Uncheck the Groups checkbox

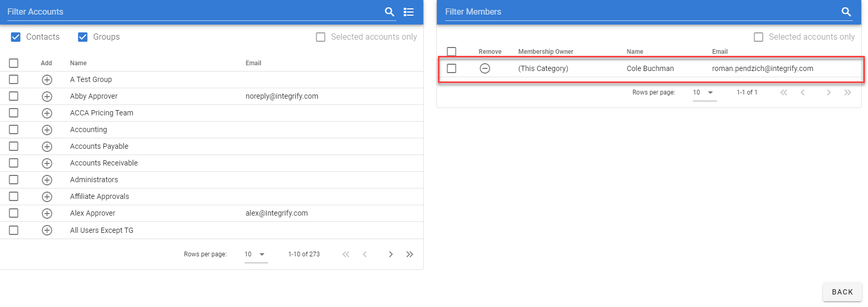pos(83,37)
